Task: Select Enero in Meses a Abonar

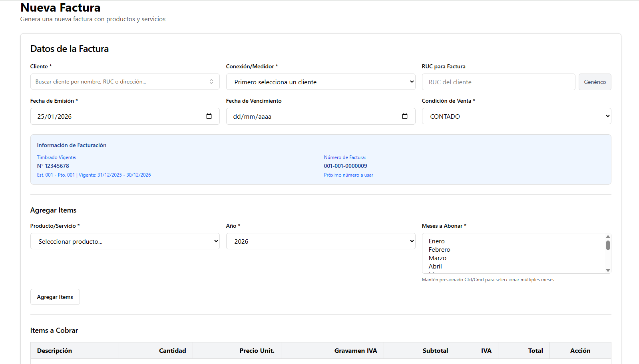Action: (436, 241)
